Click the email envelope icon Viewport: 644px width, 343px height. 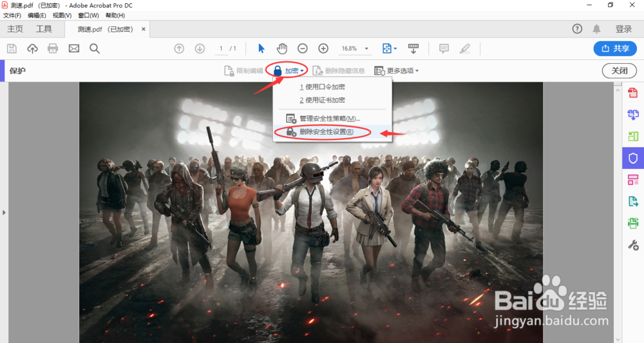tap(74, 48)
